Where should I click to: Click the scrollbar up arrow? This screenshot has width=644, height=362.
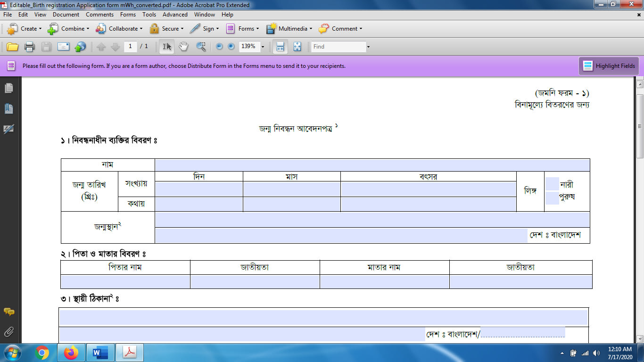tap(640, 84)
